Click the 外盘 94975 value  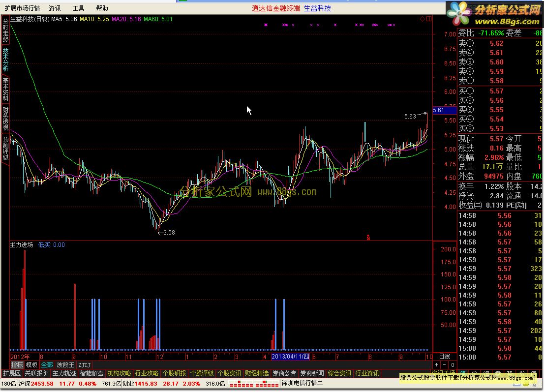coord(493,177)
